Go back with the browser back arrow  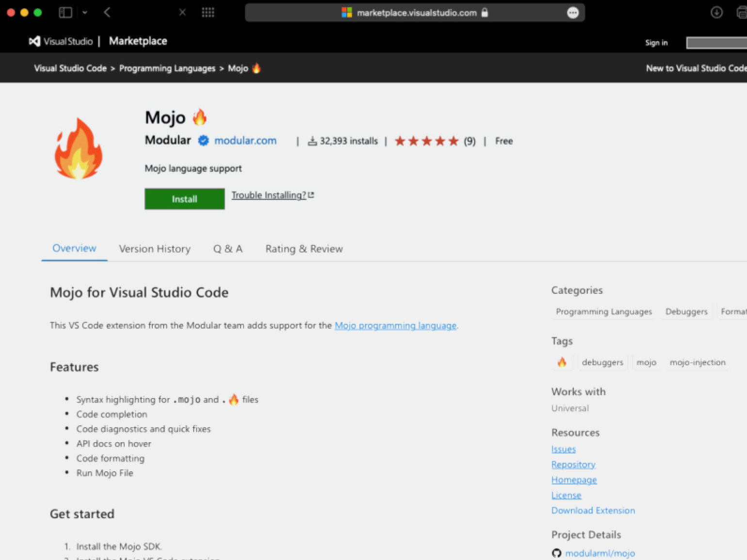107,13
